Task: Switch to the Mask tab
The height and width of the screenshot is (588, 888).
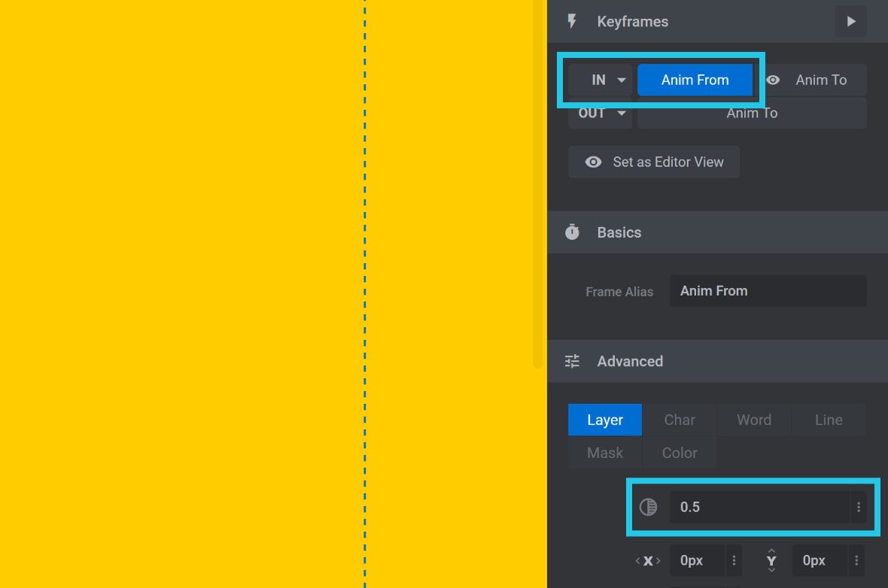Action: 605,453
